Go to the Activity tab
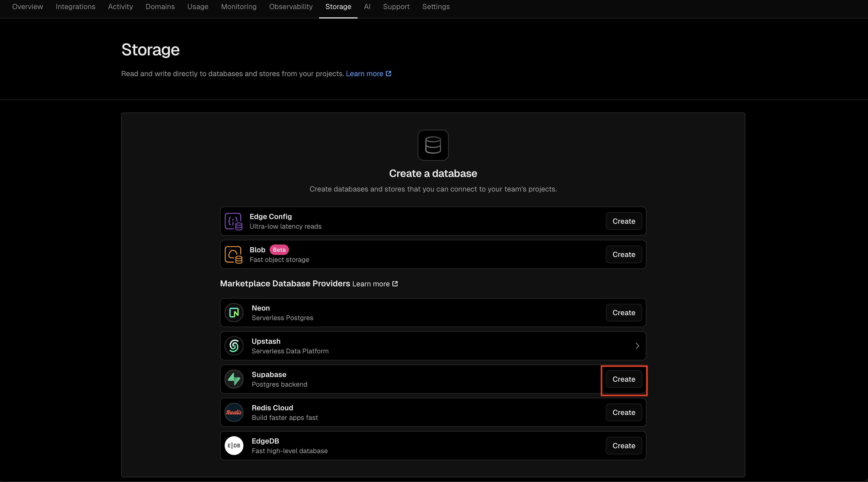 tap(120, 7)
